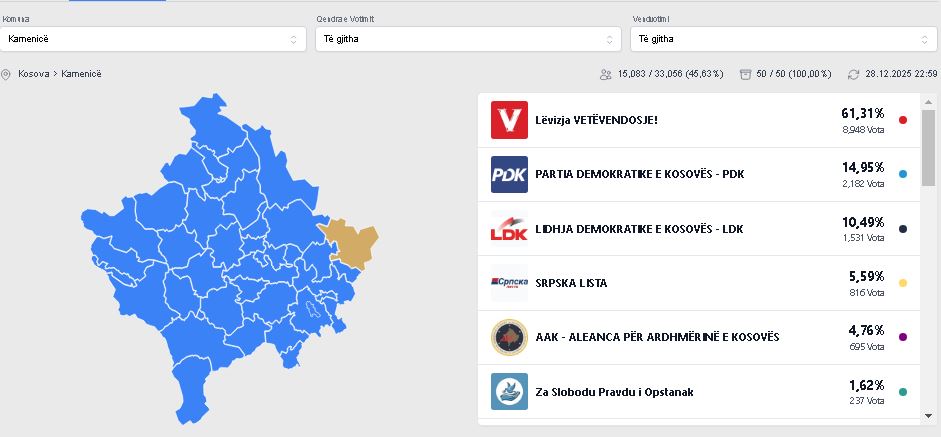This screenshot has height=437, width=941.
Task: Select the PARTIA DEMOKRATIKE E KOSOVËS party name
Action: point(639,174)
